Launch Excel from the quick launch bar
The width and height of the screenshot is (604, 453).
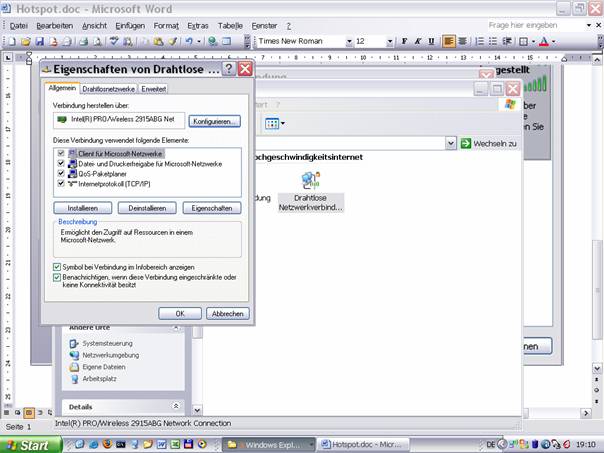175,444
